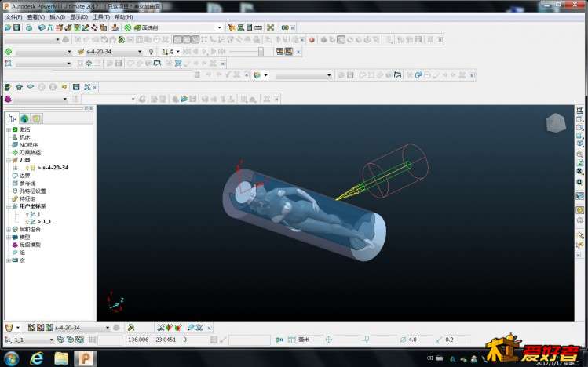The height and width of the screenshot is (367, 588).
Task: Open the 面铣削 strategy dropdown arrow
Action: pos(219,27)
